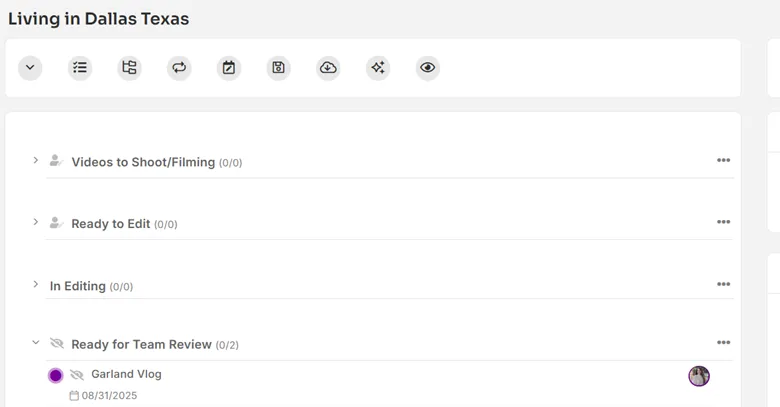Viewport: 780px width, 407px height.
Task: Open more options for Videos to Shoot/Filming
Action: (723, 160)
